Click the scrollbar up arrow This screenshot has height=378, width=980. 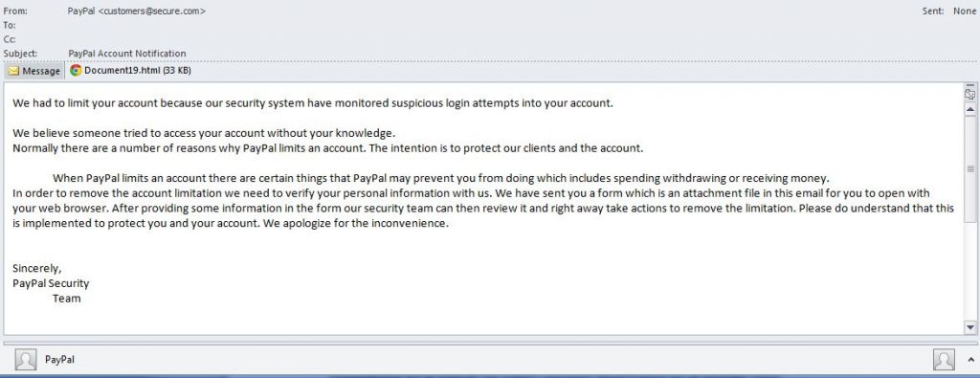click(x=970, y=109)
